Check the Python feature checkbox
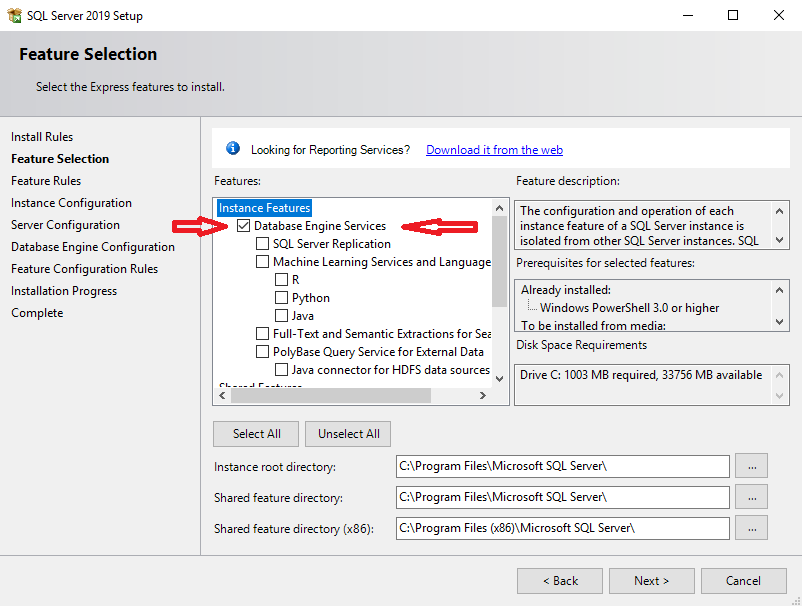Screen dimensions: 802x606 coord(281,298)
